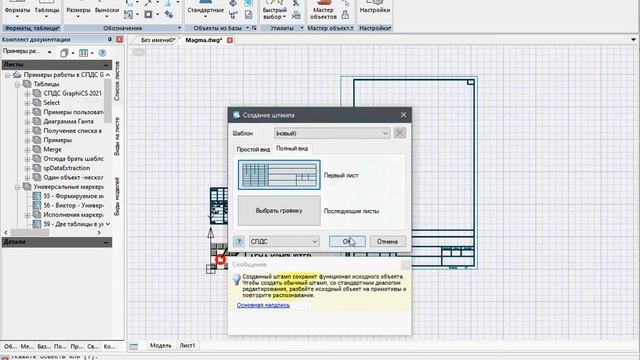640x360 pixels.
Task: Open the Виды на листе side tab
Action: pos(117,136)
